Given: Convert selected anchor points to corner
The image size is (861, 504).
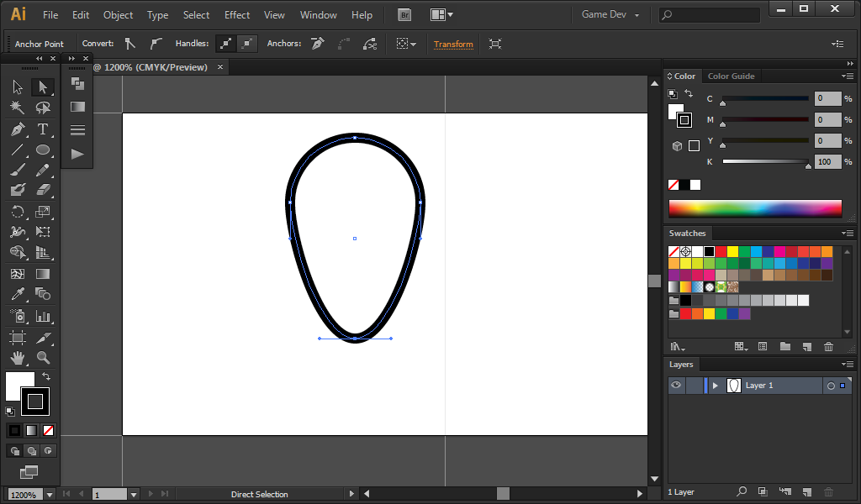Looking at the screenshot, I should [129, 44].
